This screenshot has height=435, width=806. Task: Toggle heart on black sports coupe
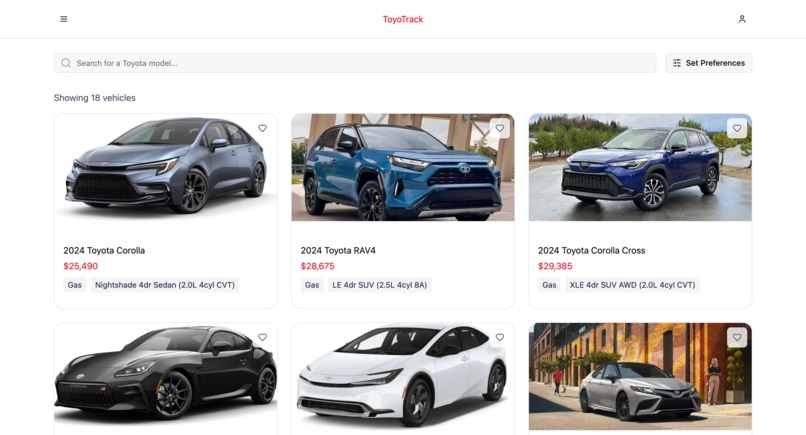coord(262,337)
